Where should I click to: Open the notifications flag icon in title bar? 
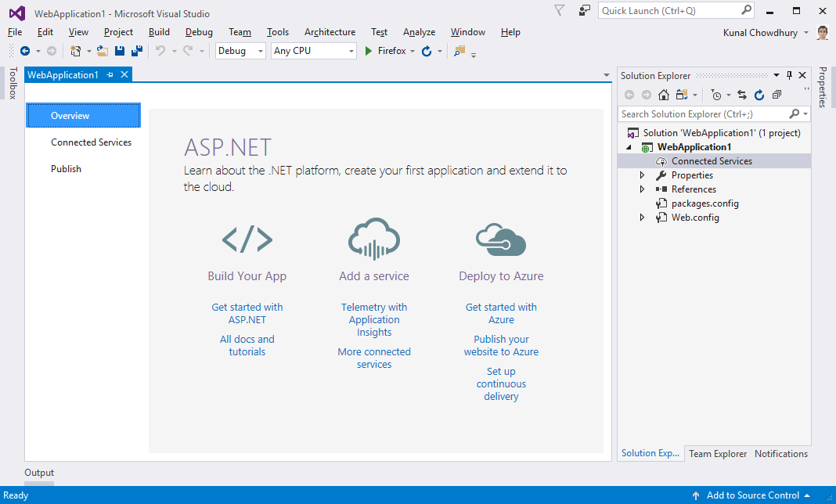(559, 10)
